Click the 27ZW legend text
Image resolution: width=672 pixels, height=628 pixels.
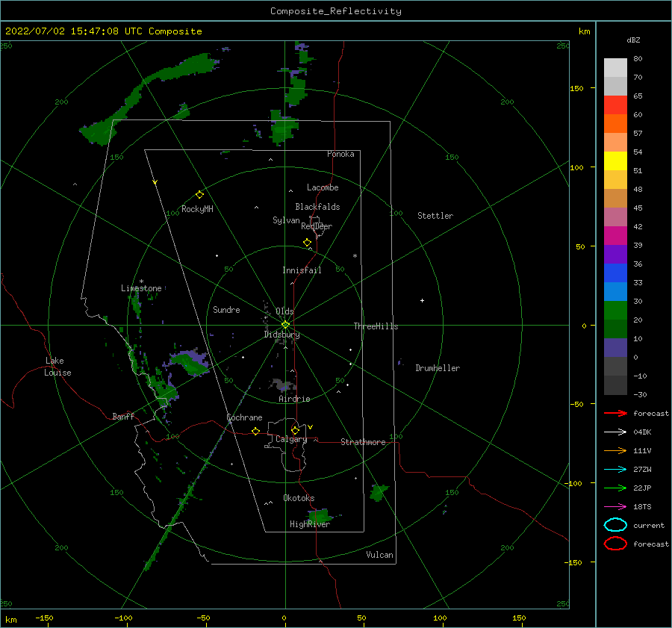tap(642, 470)
